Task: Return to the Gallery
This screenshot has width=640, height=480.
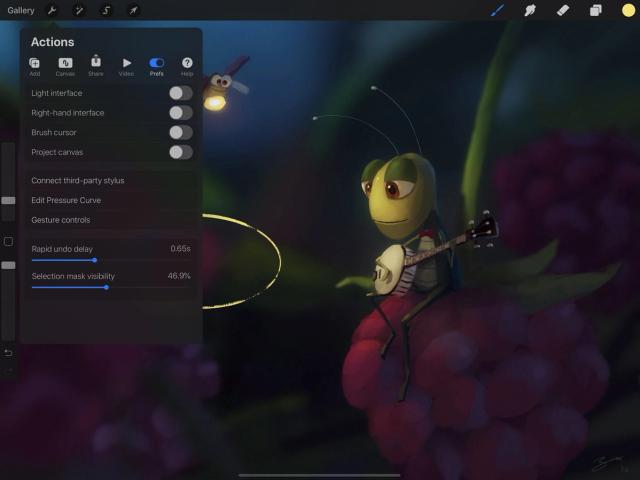Action: (x=20, y=10)
